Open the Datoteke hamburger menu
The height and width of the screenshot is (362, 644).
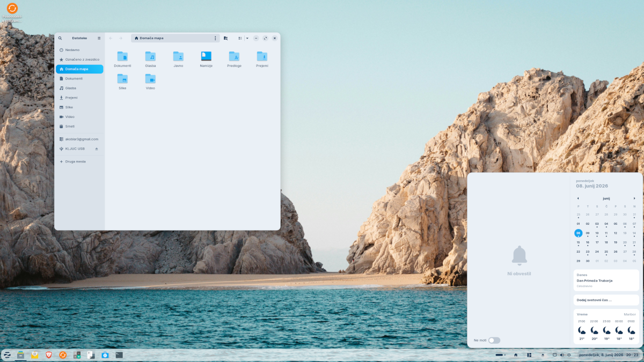(x=99, y=38)
